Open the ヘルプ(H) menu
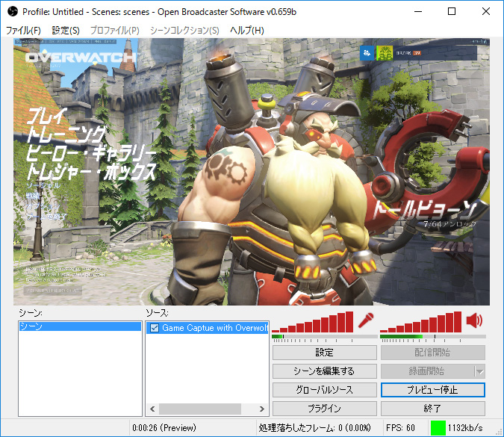Image resolution: width=504 pixels, height=437 pixels. coord(246,30)
